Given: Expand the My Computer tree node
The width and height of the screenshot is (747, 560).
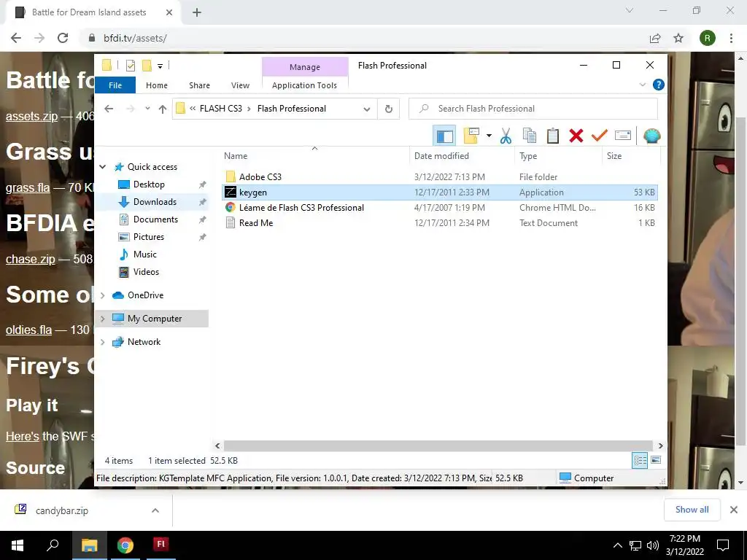Looking at the screenshot, I should 102,319.
